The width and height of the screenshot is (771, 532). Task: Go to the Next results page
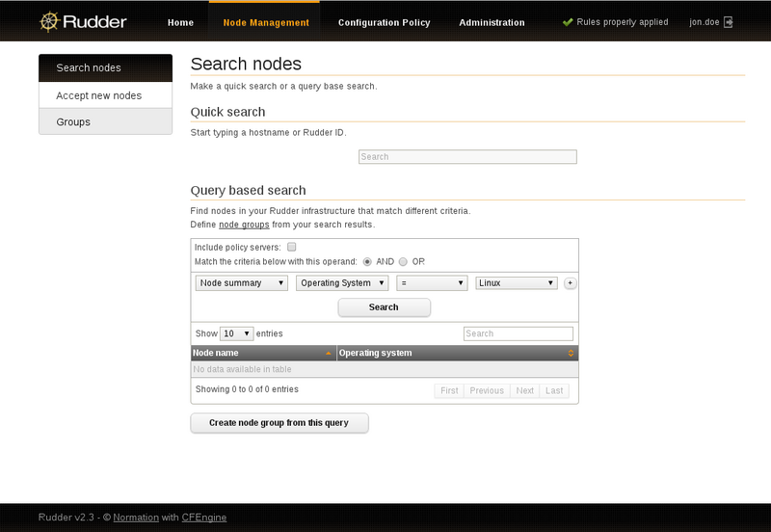524,390
